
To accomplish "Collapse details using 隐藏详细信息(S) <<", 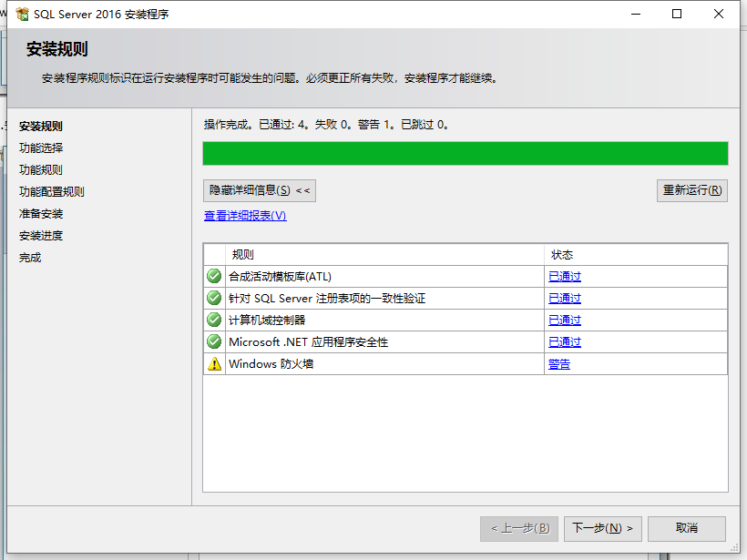I will pos(258,190).
